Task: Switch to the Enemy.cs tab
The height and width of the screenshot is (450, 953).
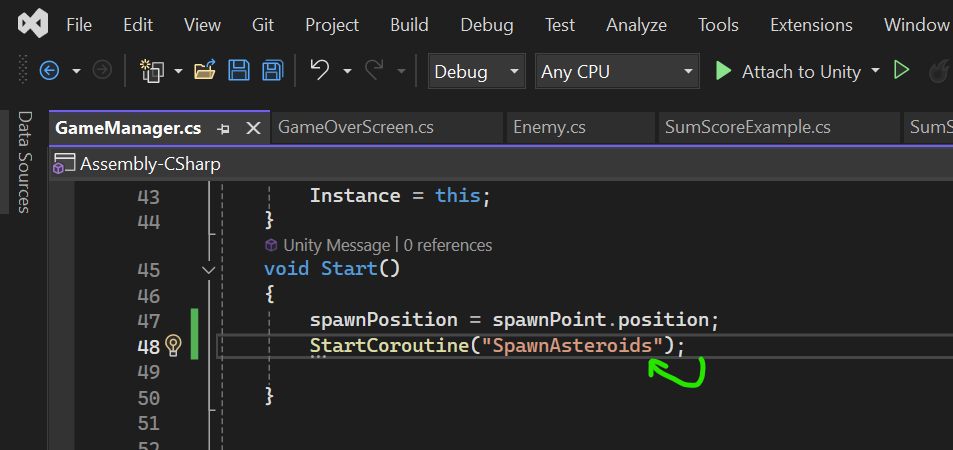Action: point(549,127)
